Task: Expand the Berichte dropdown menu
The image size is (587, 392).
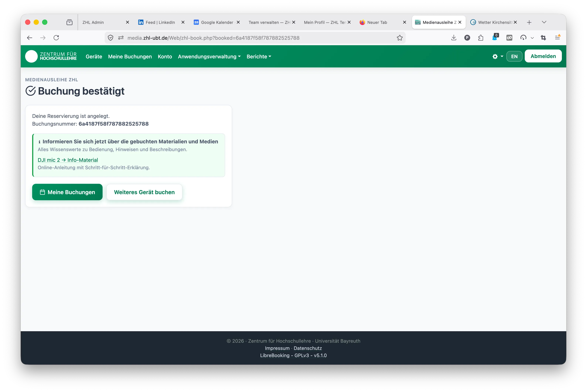Action: (259, 57)
